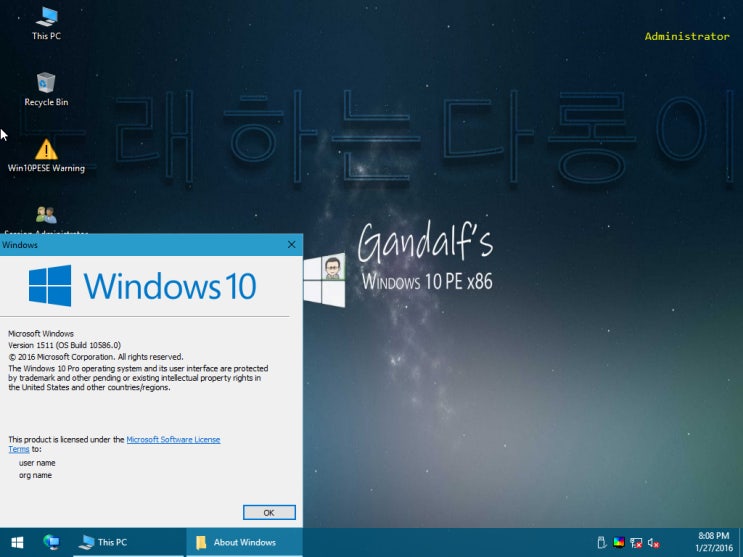Click the muted volume tray icon
Viewport: 743px width, 557px height.
click(653, 542)
